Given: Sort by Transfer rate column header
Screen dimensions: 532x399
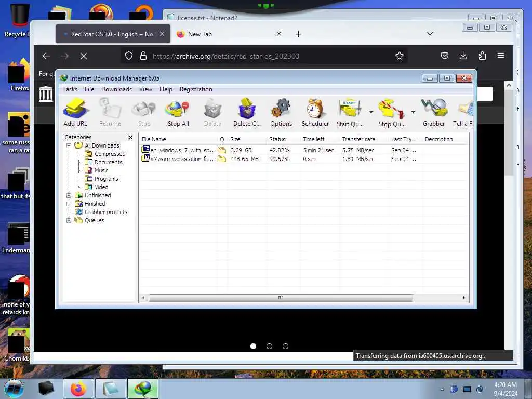Looking at the screenshot, I should (364, 139).
